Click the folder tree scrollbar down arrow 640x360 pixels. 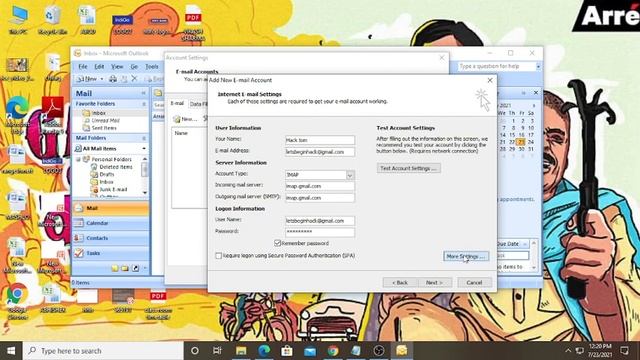(x=145, y=192)
